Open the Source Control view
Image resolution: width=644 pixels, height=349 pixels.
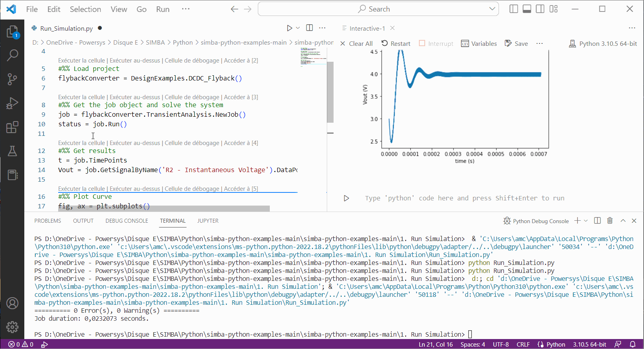point(12,79)
